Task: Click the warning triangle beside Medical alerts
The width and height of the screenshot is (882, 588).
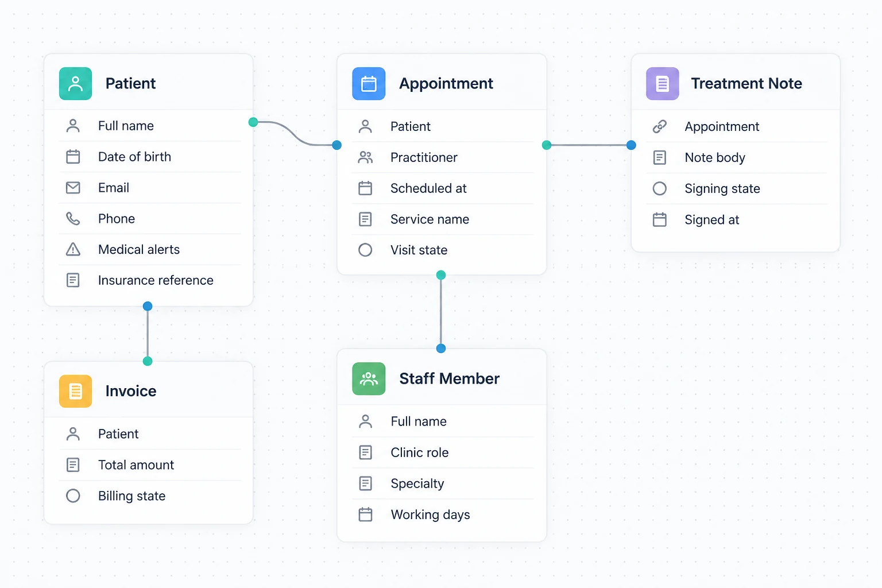Action: [73, 249]
